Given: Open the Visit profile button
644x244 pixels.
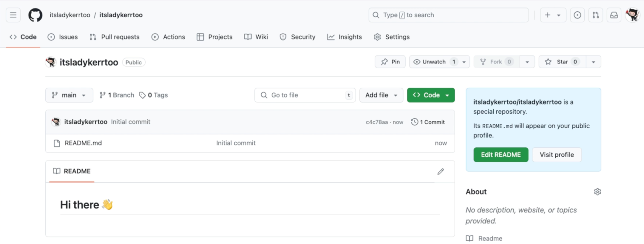Looking at the screenshot, I should click(x=557, y=155).
